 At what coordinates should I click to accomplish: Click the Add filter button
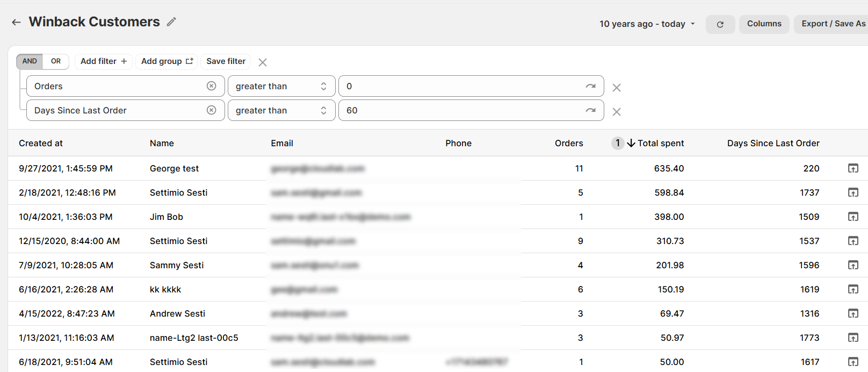tap(104, 61)
